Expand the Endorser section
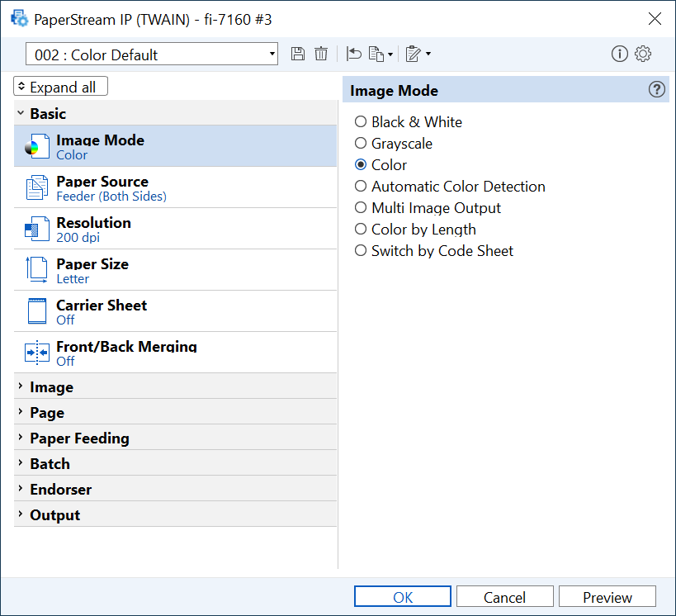The width and height of the screenshot is (676, 616). [x=175, y=489]
